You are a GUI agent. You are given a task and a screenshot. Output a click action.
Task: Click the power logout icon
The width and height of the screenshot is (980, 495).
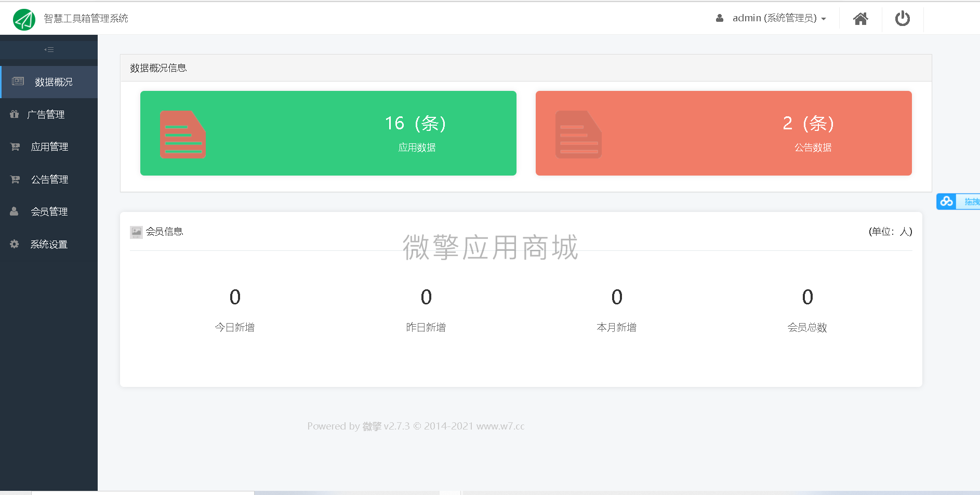(x=903, y=19)
